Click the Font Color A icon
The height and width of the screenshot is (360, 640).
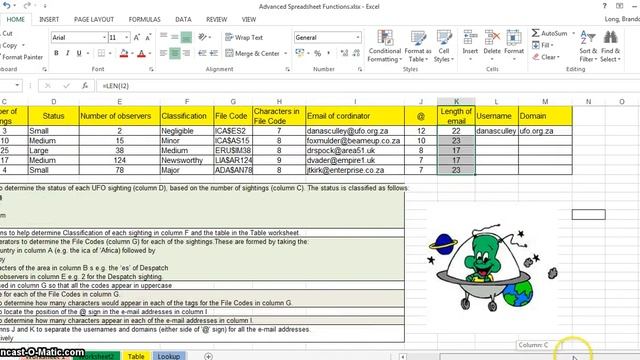[141, 53]
